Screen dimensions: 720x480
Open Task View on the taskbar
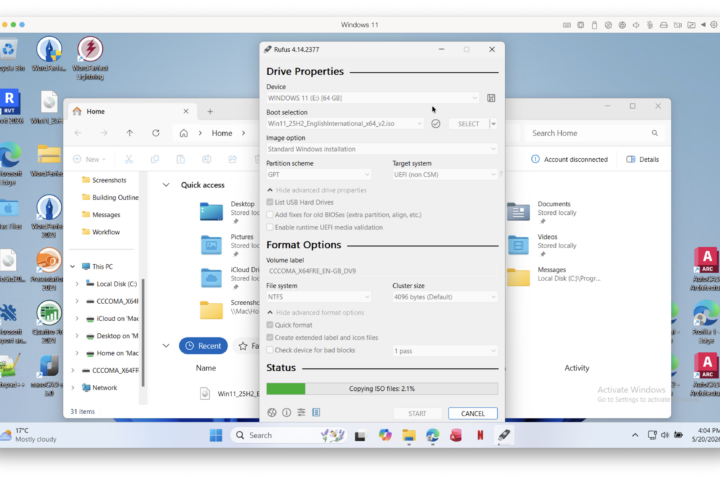[x=360, y=435]
